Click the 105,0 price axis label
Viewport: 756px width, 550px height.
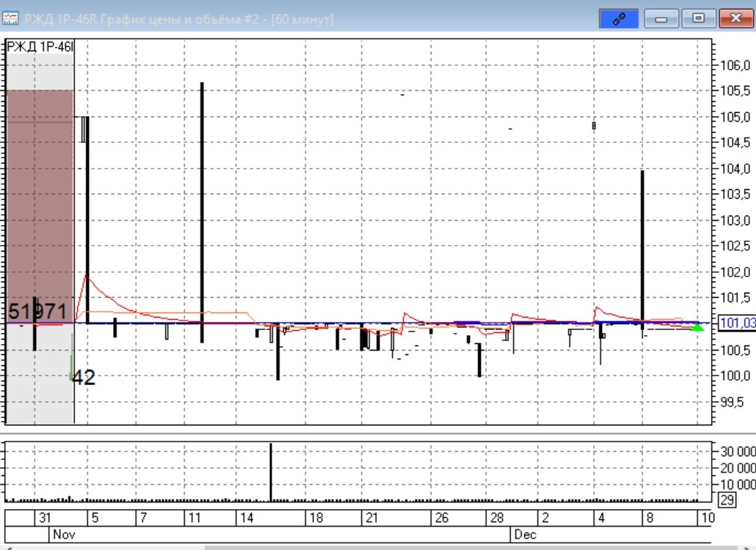(735, 117)
